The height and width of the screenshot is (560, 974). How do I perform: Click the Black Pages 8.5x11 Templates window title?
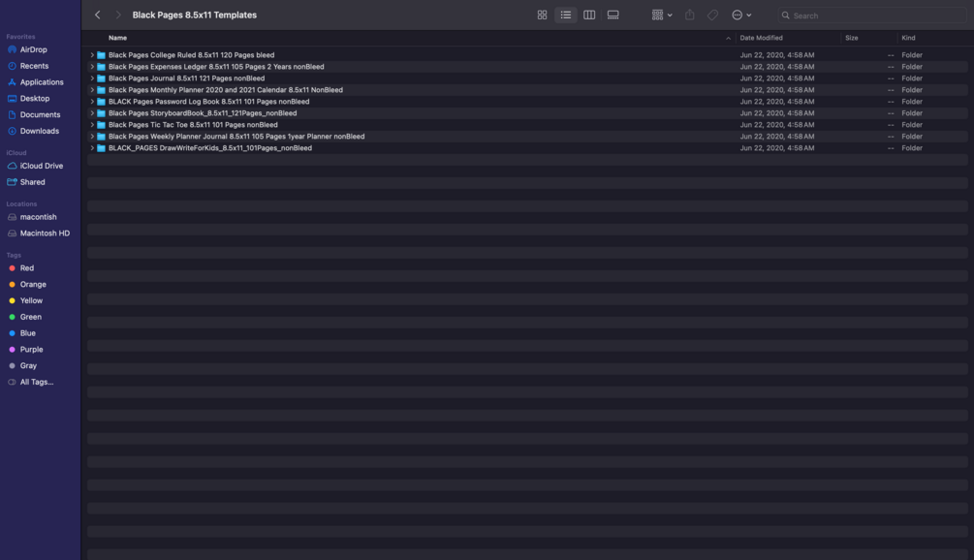click(195, 15)
